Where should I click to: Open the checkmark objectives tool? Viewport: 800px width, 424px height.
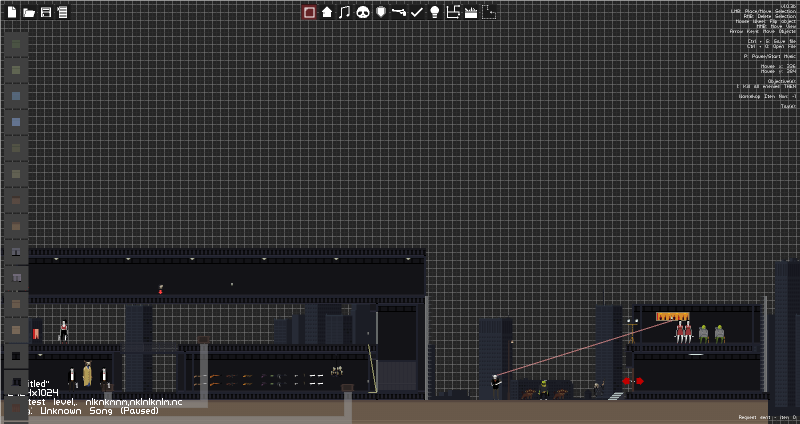click(x=417, y=12)
